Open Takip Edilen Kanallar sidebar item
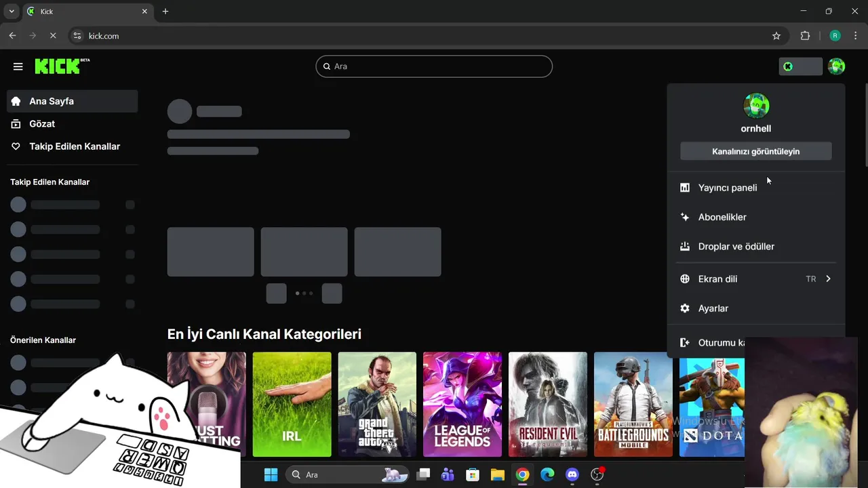This screenshot has width=868, height=488. (72, 146)
